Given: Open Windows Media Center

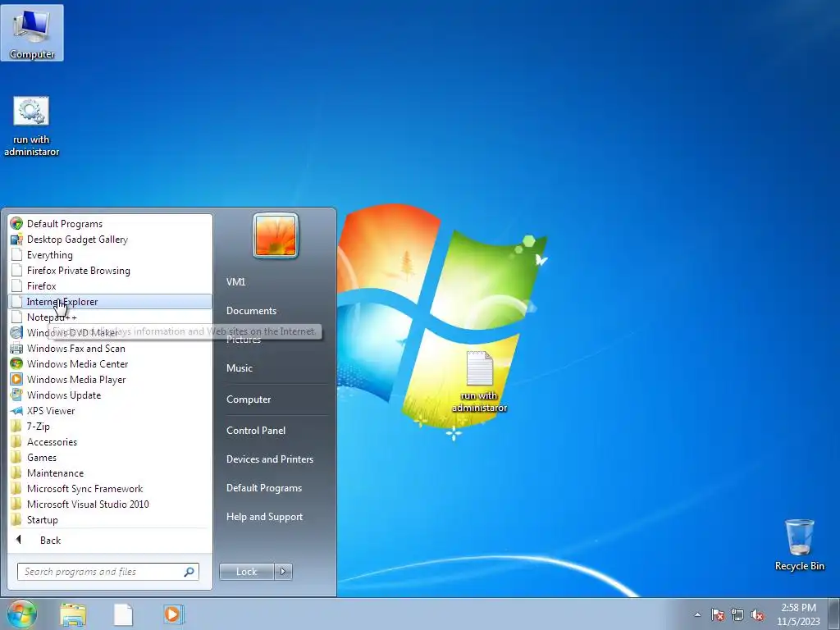Looking at the screenshot, I should [x=110, y=363].
